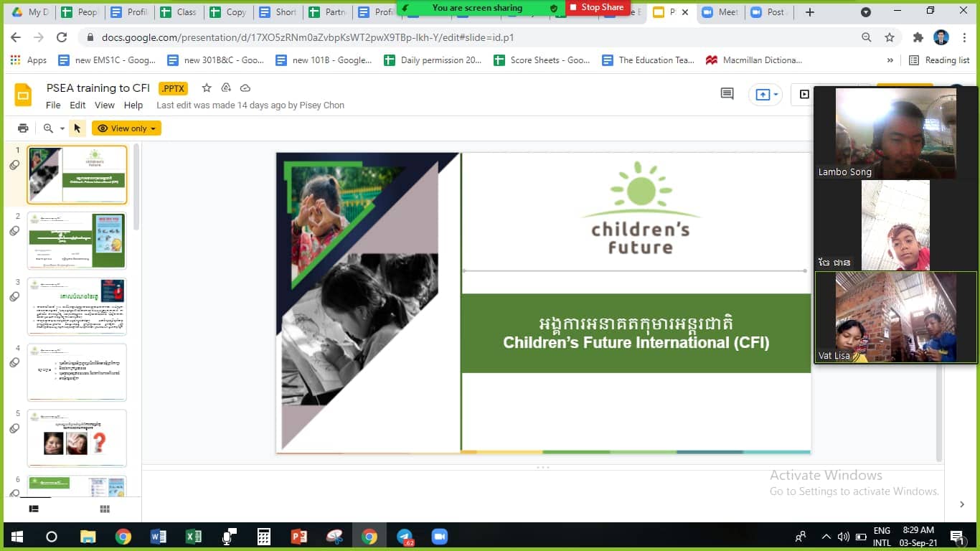Image resolution: width=980 pixels, height=551 pixels.
Task: Select slide 5 thumbnail
Action: tap(77, 438)
